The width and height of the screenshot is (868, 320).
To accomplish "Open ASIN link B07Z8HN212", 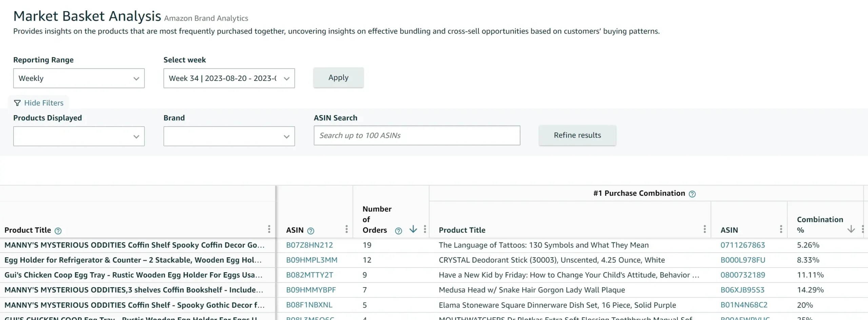I will click(x=309, y=245).
